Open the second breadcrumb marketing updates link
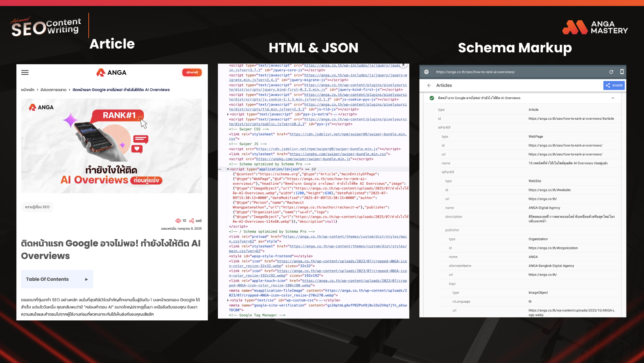This screenshot has height=363, width=644. 53,90
